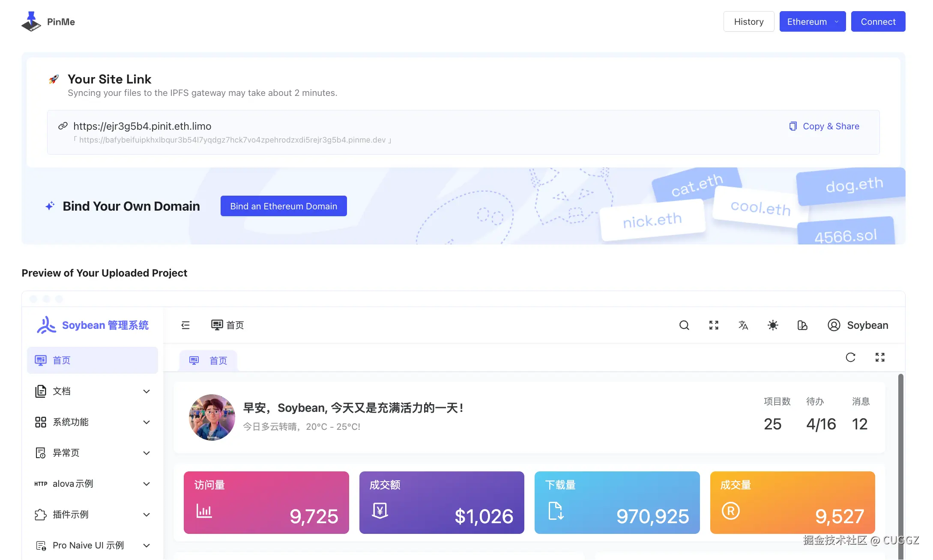The width and height of the screenshot is (933, 560).
Task: Click the Soybean user avatar icon
Action: point(834,325)
